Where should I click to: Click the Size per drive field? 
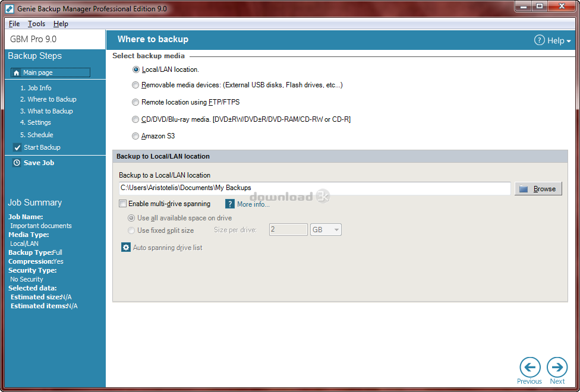(x=288, y=230)
